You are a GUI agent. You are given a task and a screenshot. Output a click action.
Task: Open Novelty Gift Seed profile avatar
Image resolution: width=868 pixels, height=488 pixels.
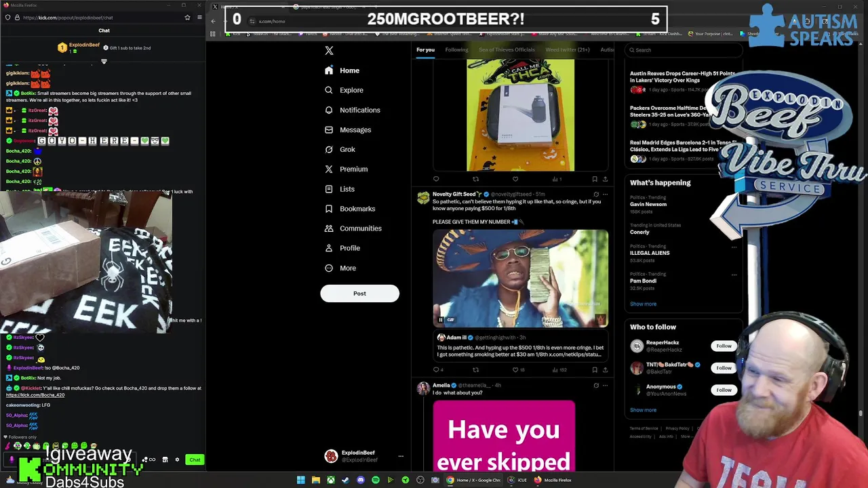[423, 197]
